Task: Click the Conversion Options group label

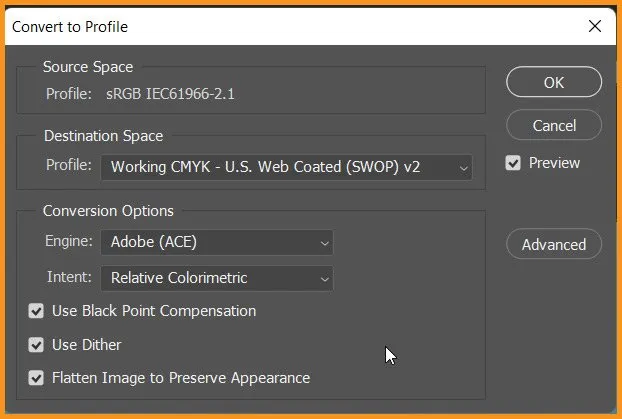Action: [x=108, y=211]
